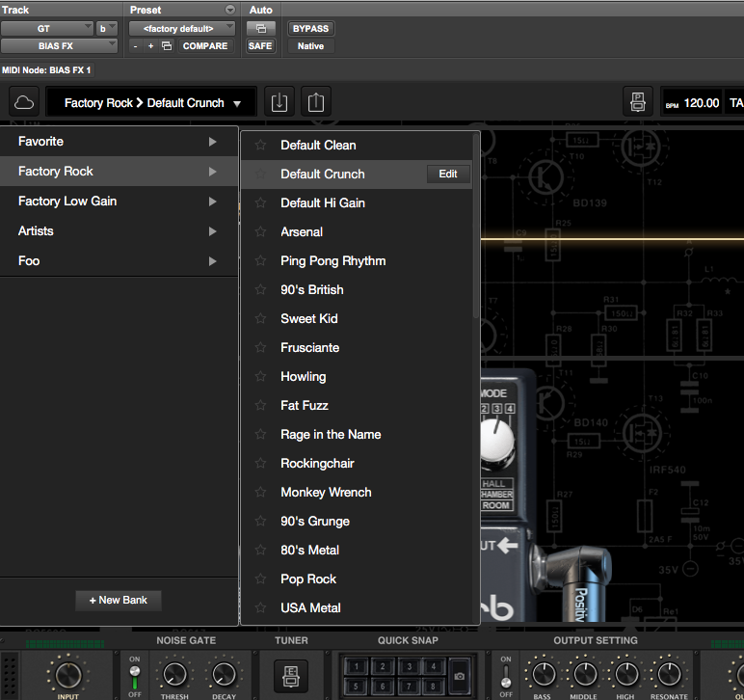Image resolution: width=744 pixels, height=700 pixels.
Task: Toggle the Noise Gate ON/OFF switch
Action: (135, 677)
